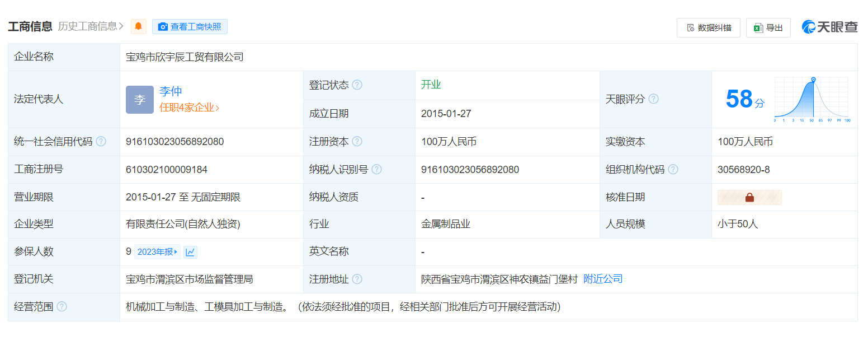Click registration number 610302100009184
Screen dimensions: 868x350
tap(167, 170)
